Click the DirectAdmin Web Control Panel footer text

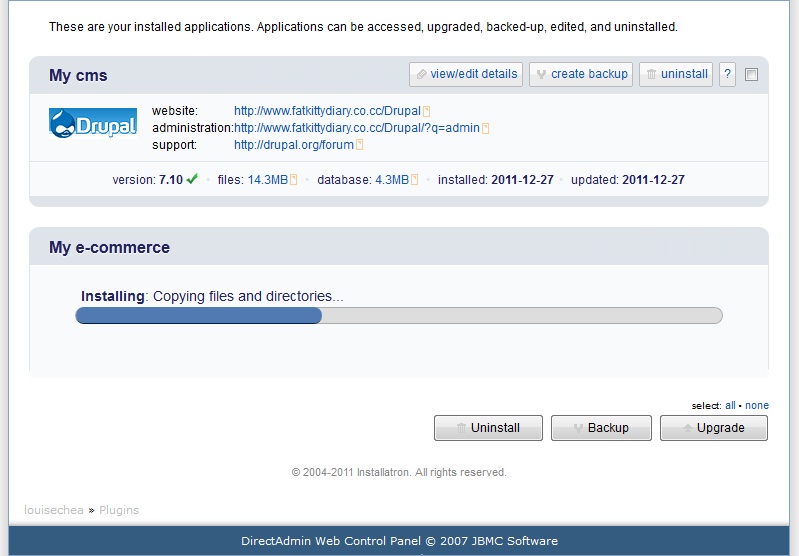pos(399,541)
